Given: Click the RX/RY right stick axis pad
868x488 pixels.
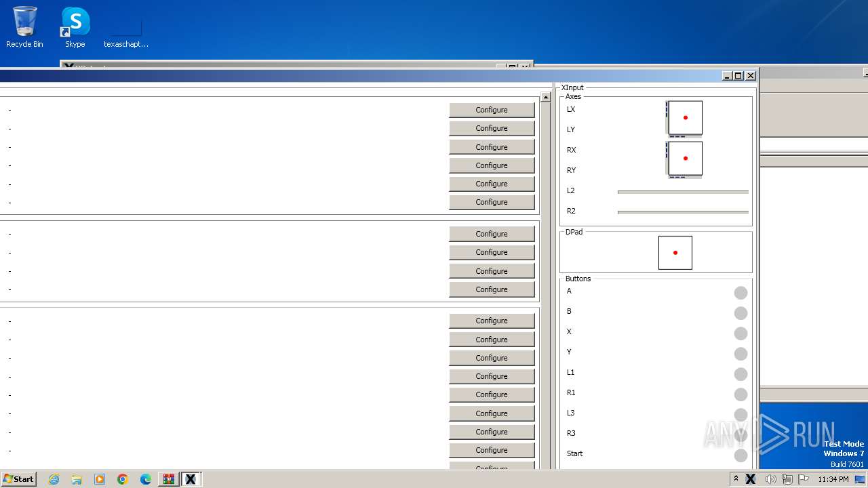Looking at the screenshot, I should [x=685, y=159].
